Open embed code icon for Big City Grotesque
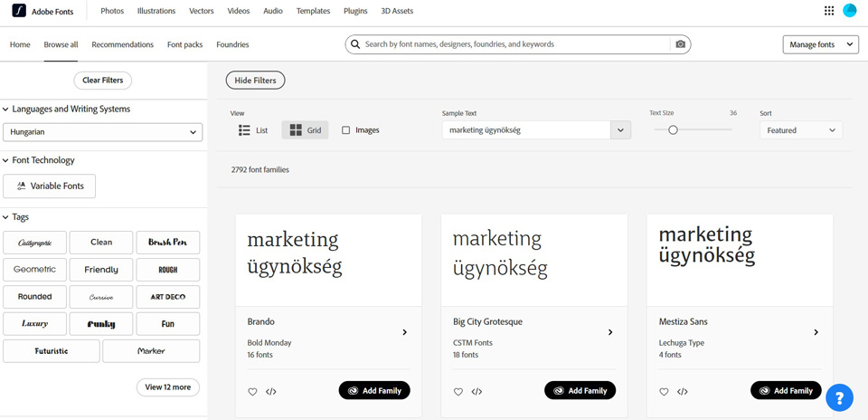Screen dimensions: 868x420 coord(476,392)
